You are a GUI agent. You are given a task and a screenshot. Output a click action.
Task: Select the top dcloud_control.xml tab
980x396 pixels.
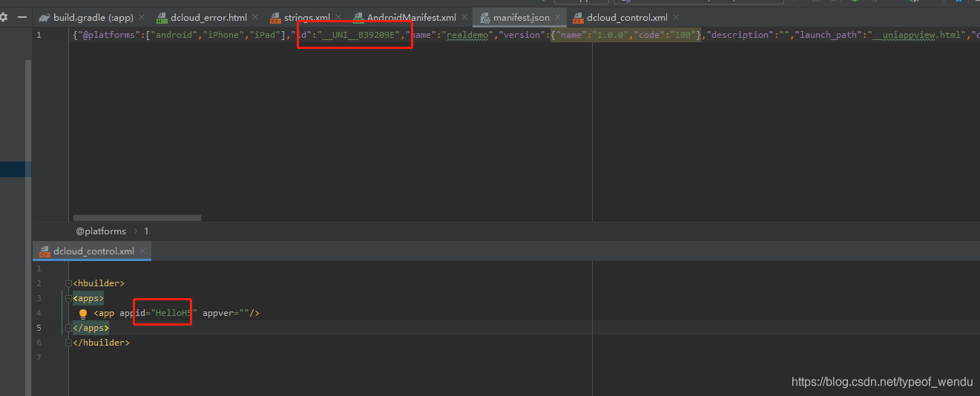point(627,17)
